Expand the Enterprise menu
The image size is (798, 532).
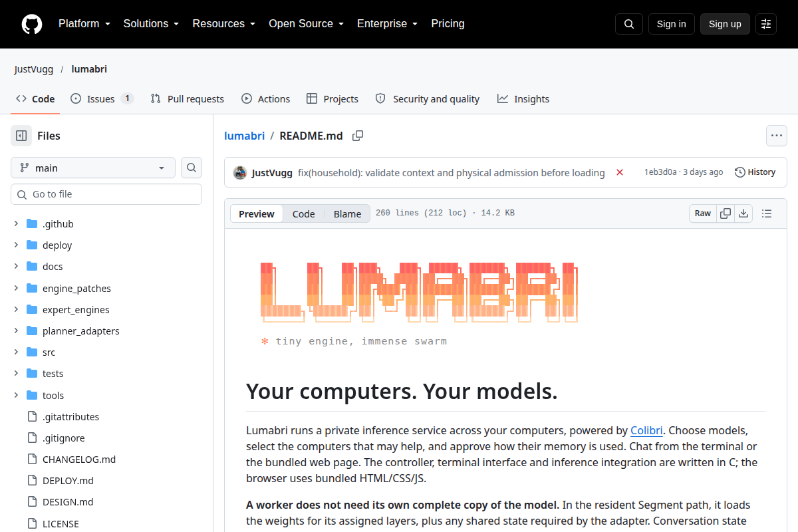[388, 24]
